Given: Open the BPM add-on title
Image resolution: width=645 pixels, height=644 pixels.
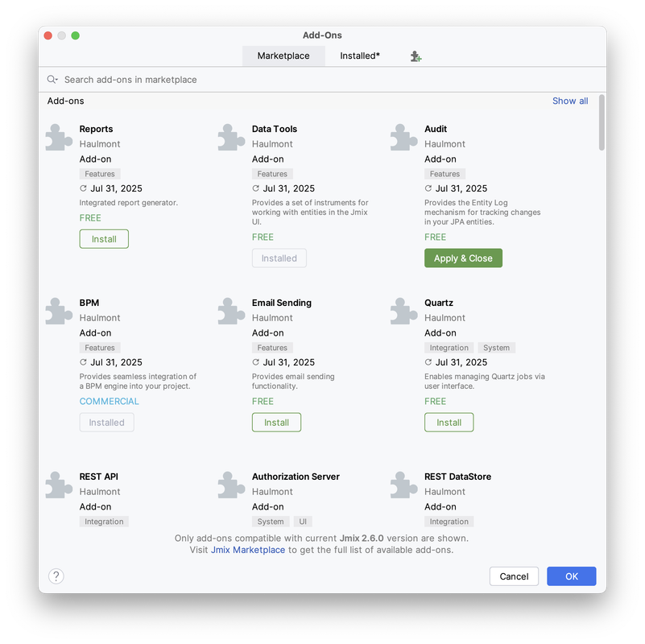Looking at the screenshot, I should 89,303.
